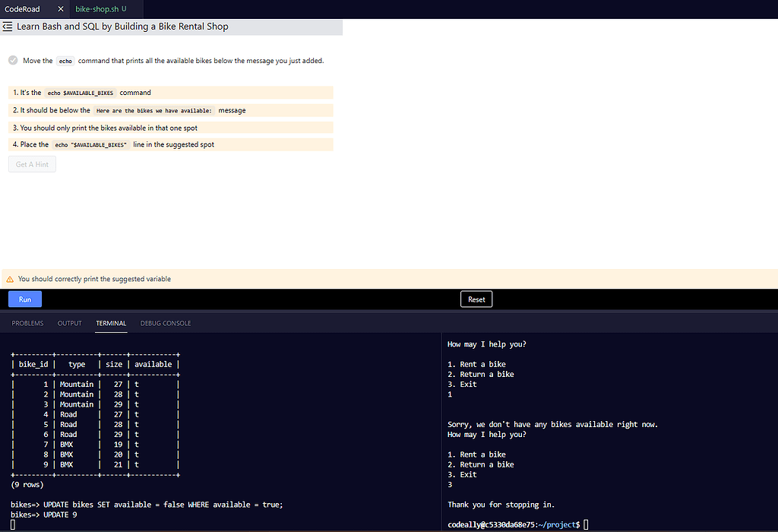This screenshot has height=532, width=778.
Task: Click the Run button
Action: (24, 299)
